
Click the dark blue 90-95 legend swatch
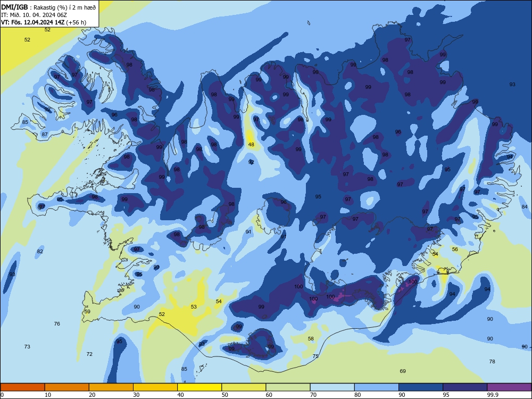pos(421,387)
